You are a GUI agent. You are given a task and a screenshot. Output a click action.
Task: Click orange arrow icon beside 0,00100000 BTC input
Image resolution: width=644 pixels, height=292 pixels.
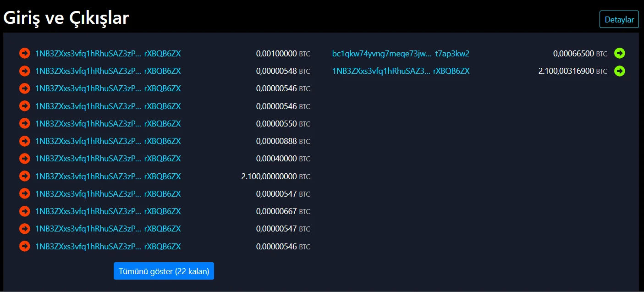[x=24, y=54]
